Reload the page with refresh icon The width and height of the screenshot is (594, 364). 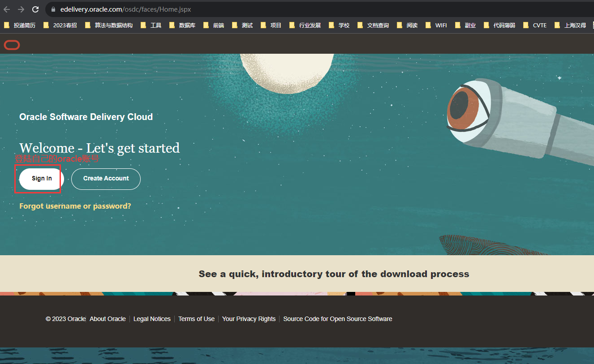(35, 9)
